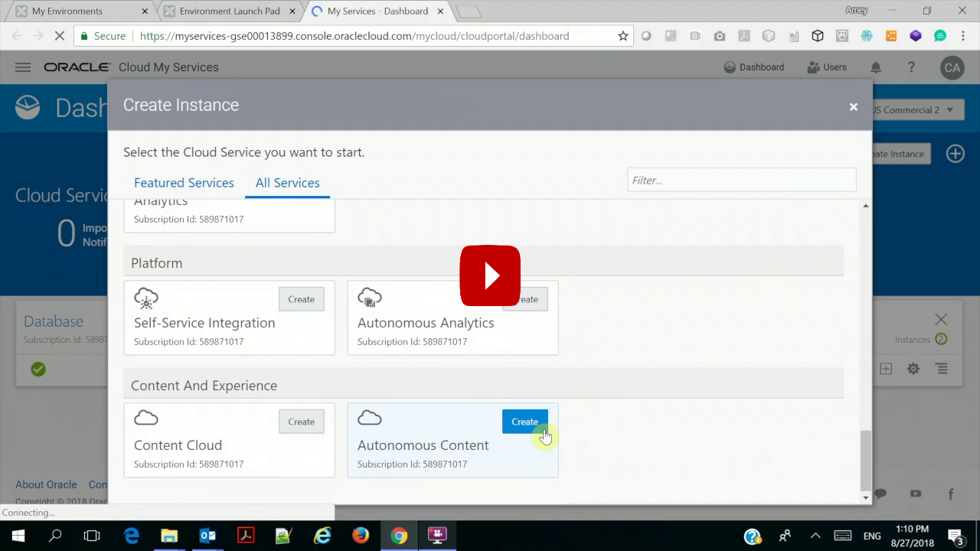Open the Database card action menu
This screenshot has height=551, width=980.
942,369
